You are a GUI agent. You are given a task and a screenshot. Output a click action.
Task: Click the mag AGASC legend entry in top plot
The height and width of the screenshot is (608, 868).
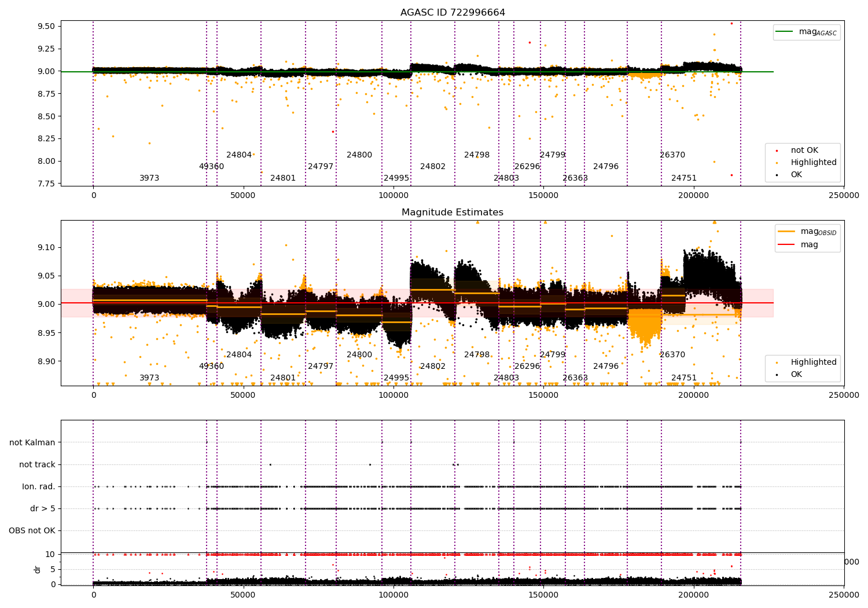coord(807,32)
